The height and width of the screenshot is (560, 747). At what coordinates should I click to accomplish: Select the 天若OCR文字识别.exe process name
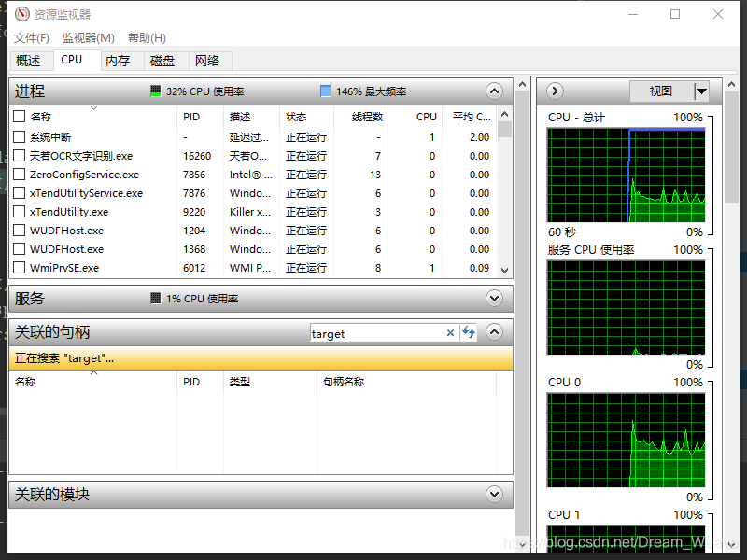[x=81, y=156]
